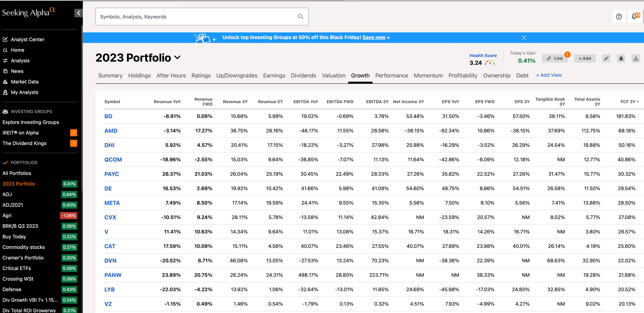644x313 pixels.
Task: Download portfolio data using download icon
Action: [636, 58]
